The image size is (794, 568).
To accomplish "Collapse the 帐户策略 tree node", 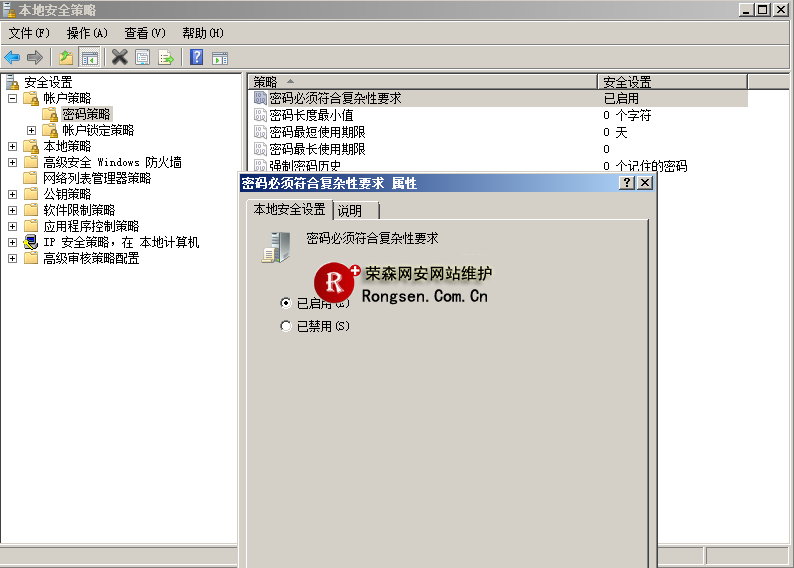I will click(12, 98).
